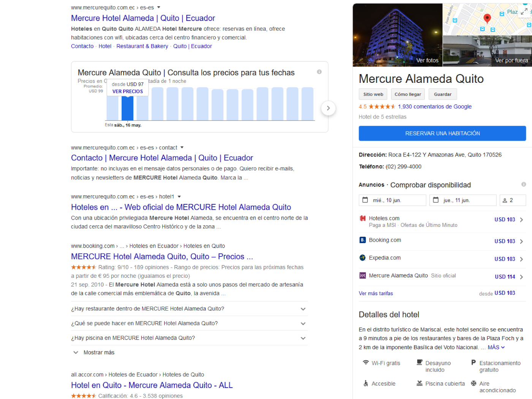The width and height of the screenshot is (532, 399).
Task: Expand question ¿Qué se puede hacer
Action: click(x=189, y=323)
